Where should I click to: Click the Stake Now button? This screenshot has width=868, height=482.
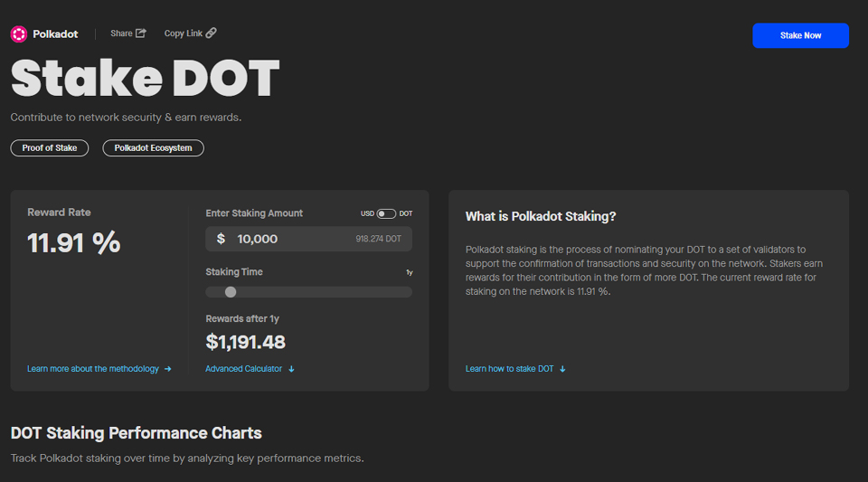(800, 35)
